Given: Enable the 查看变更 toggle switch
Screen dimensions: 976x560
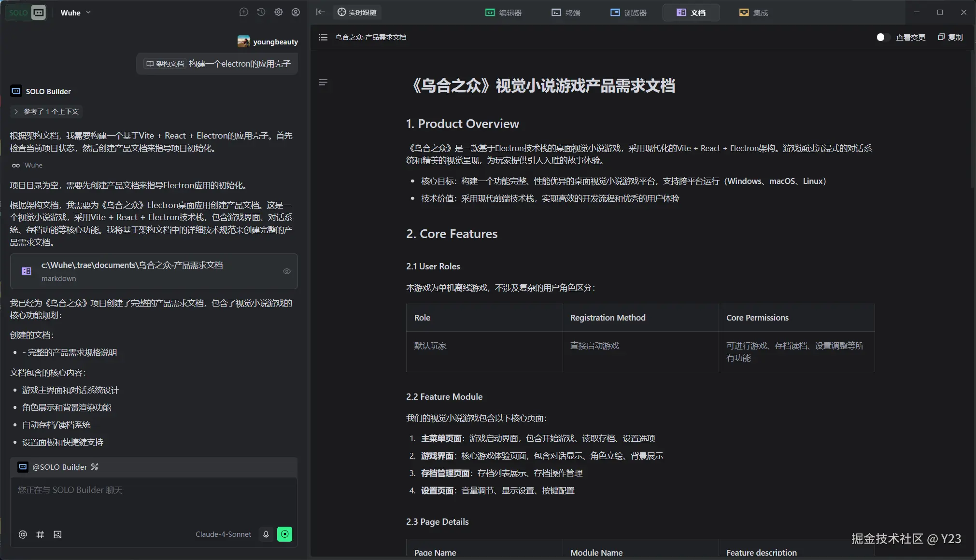Looking at the screenshot, I should 882,37.
